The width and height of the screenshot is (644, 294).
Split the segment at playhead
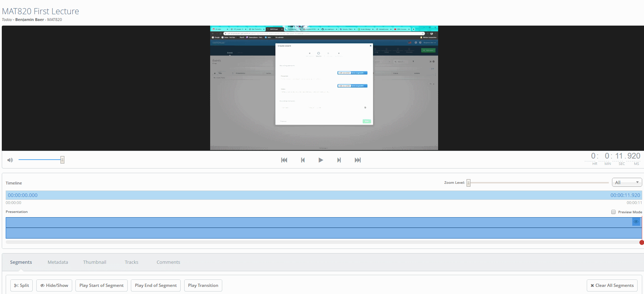pos(22,285)
